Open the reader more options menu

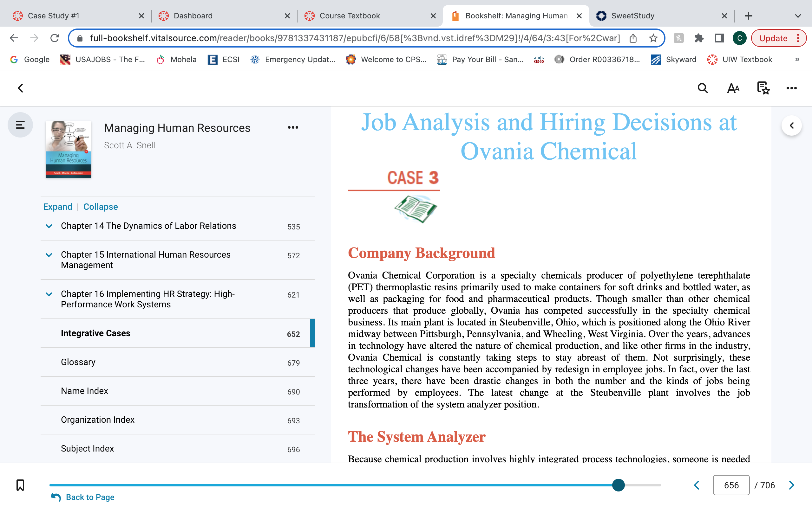pyautogui.click(x=791, y=88)
